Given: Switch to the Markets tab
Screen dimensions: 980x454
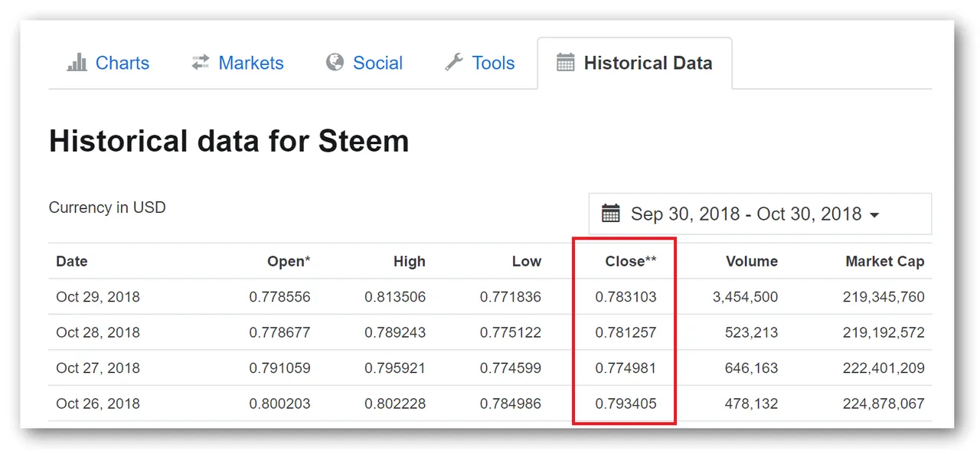Looking at the screenshot, I should 237,63.
